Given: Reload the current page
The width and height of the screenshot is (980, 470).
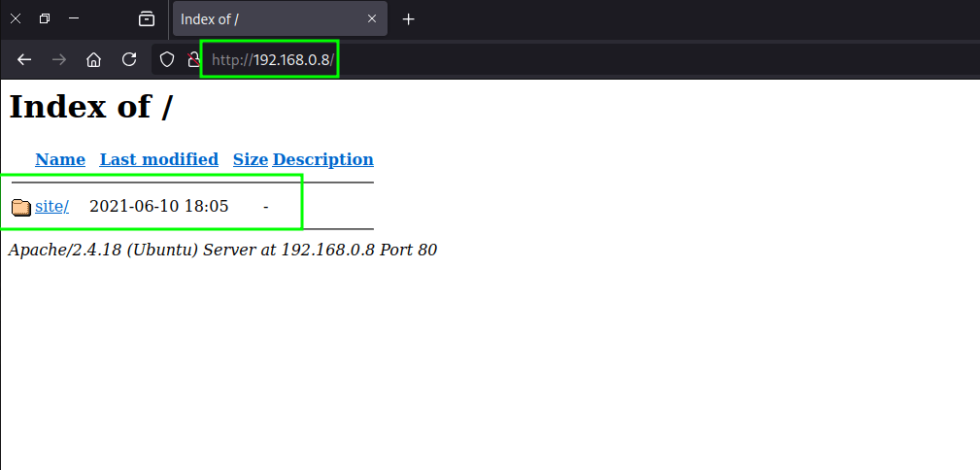Looking at the screenshot, I should click(128, 60).
